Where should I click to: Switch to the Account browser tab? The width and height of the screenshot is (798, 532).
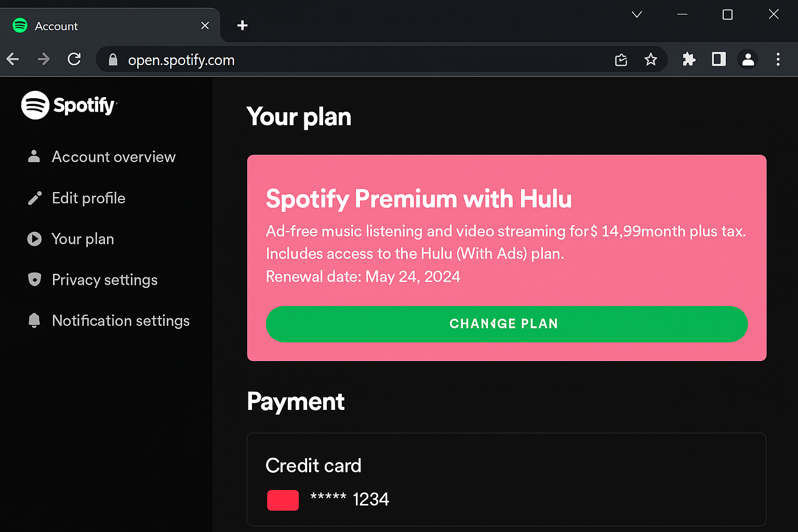point(78,25)
